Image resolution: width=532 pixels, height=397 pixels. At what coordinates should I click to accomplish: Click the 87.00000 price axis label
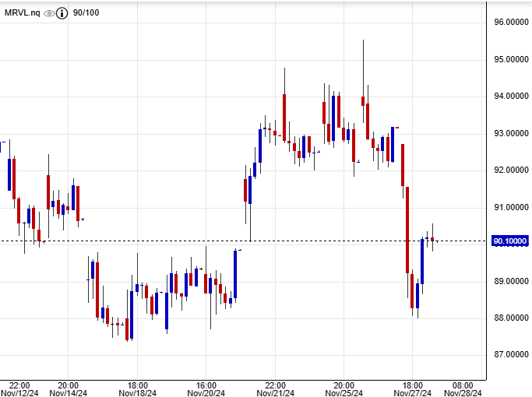510,355
